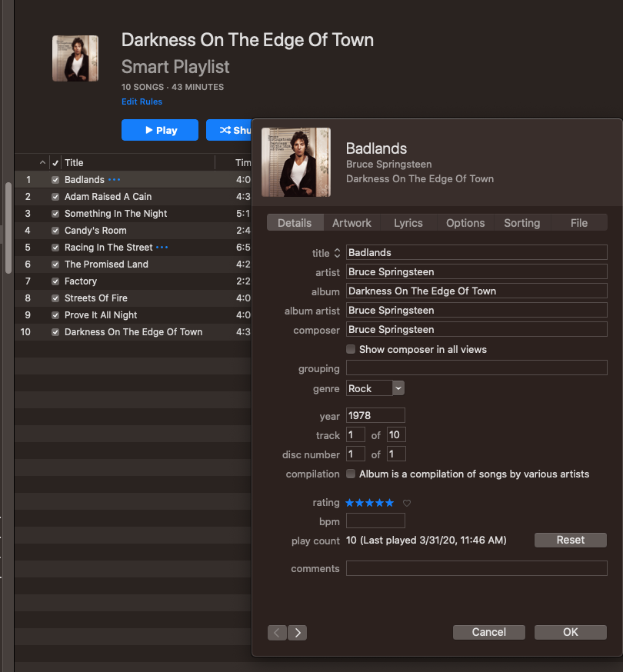Set rating using the five blue stars
This screenshot has height=672, width=623.
pyautogui.click(x=370, y=503)
